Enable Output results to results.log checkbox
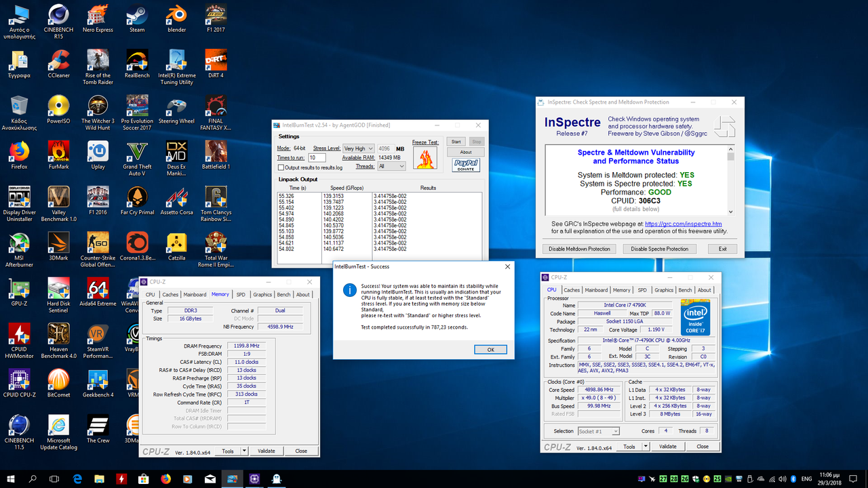The width and height of the screenshot is (868, 488). coord(281,167)
